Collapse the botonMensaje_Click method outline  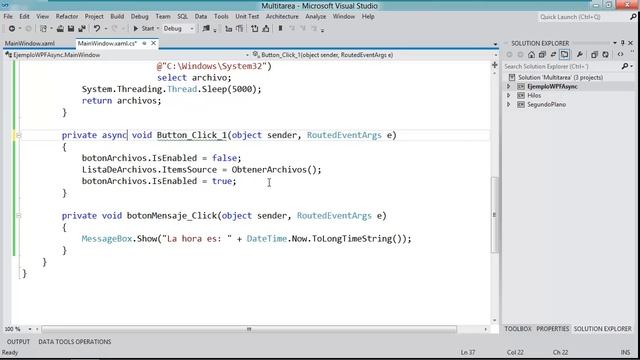(19, 216)
